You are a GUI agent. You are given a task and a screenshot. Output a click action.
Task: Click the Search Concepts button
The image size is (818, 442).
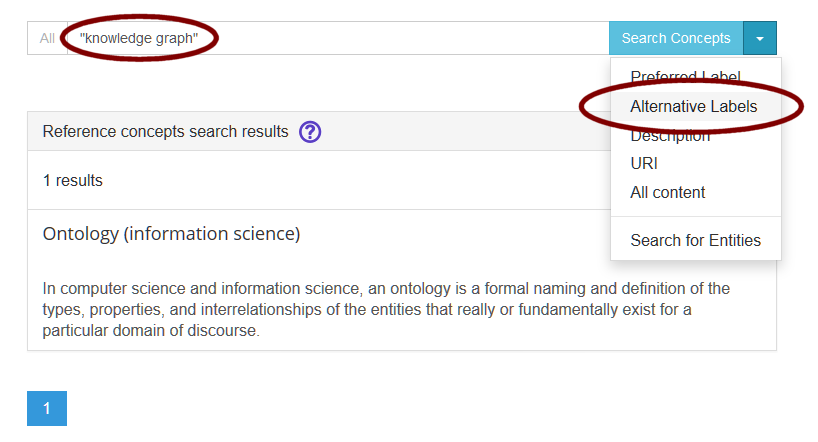click(x=676, y=38)
